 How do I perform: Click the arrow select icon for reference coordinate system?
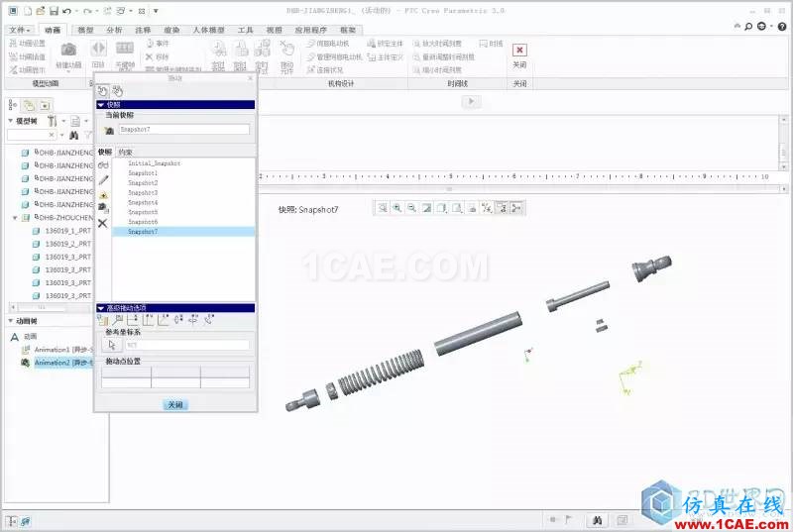pyautogui.click(x=112, y=345)
